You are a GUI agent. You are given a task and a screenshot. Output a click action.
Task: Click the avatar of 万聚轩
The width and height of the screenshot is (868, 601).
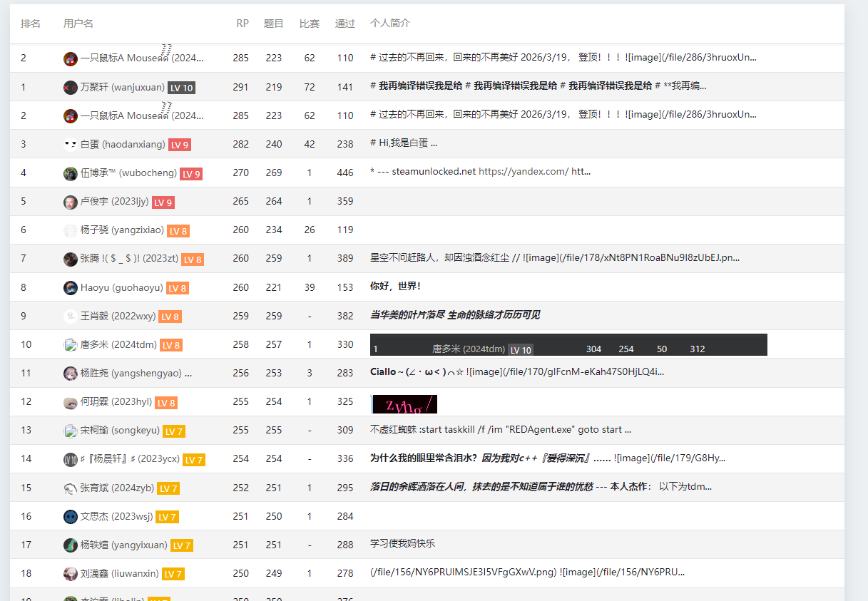[70, 88]
